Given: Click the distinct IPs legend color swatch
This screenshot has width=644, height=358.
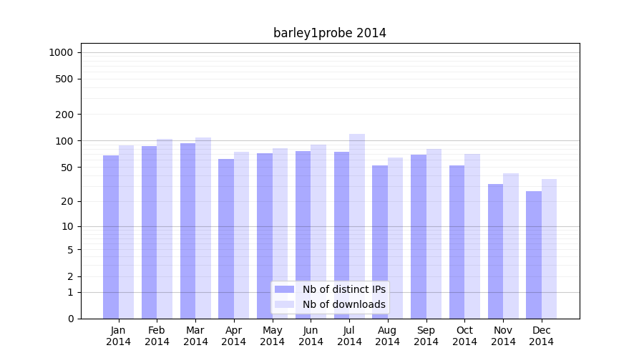Looking at the screenshot, I should [284, 289].
